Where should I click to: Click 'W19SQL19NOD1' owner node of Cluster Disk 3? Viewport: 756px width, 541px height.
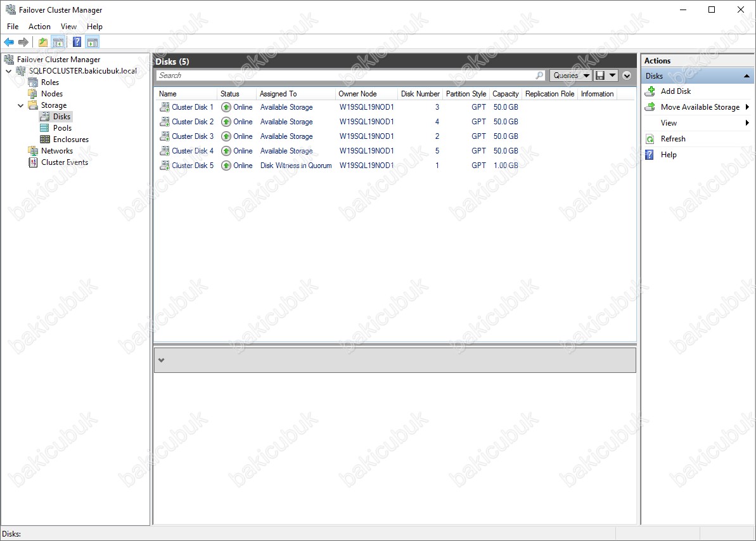click(x=366, y=136)
